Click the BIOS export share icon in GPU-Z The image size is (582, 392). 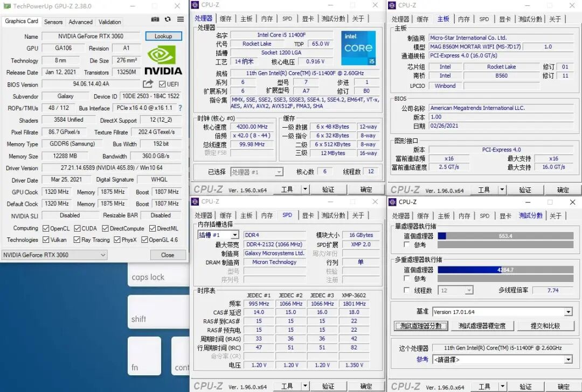click(148, 84)
